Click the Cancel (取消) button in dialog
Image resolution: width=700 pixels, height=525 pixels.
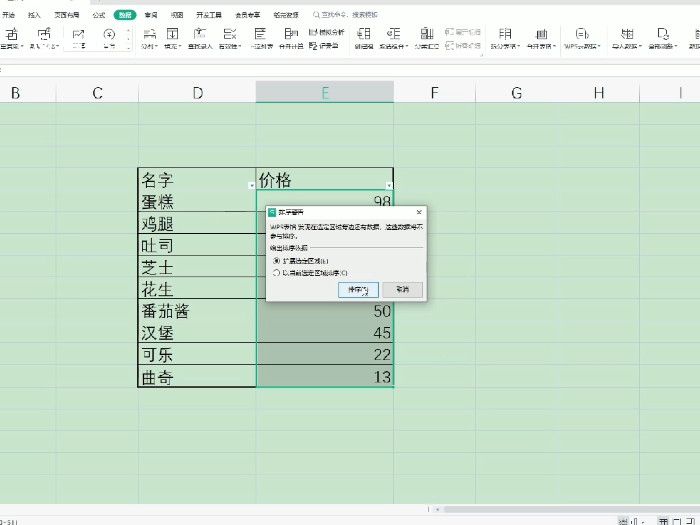point(402,290)
